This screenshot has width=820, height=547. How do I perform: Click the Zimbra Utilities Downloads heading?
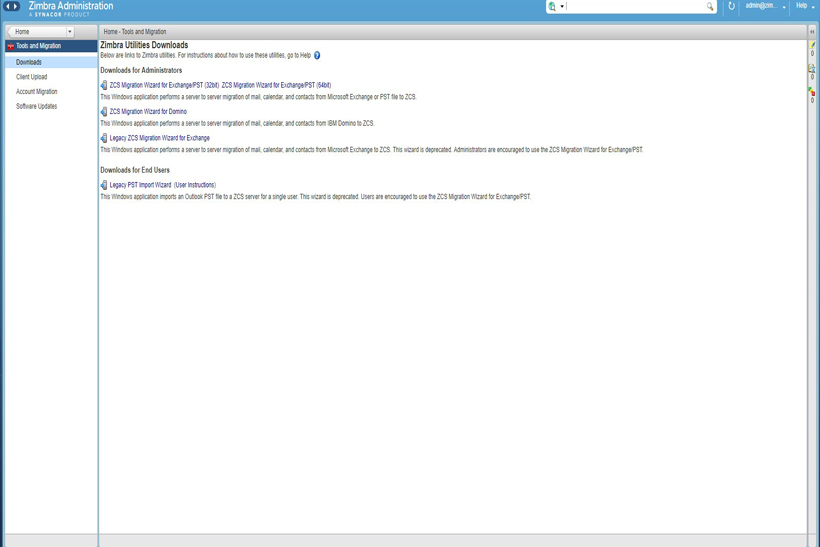point(144,45)
